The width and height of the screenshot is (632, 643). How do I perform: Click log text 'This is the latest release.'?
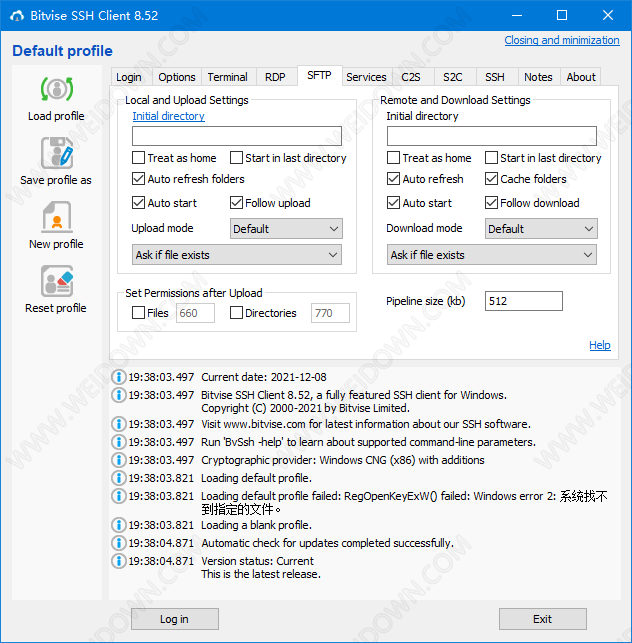(261, 574)
